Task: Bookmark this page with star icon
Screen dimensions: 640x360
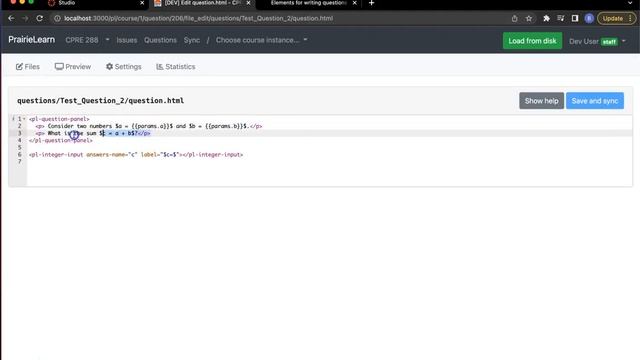Action: pos(529,18)
